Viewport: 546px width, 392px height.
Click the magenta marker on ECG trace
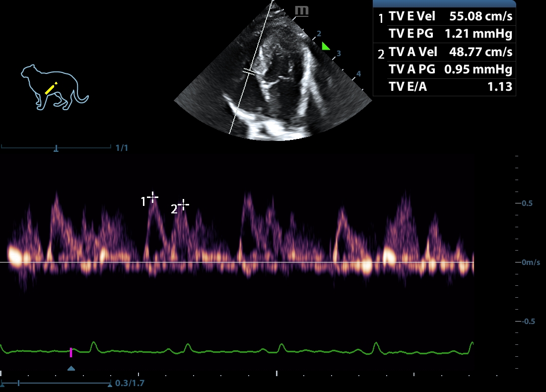click(x=71, y=352)
